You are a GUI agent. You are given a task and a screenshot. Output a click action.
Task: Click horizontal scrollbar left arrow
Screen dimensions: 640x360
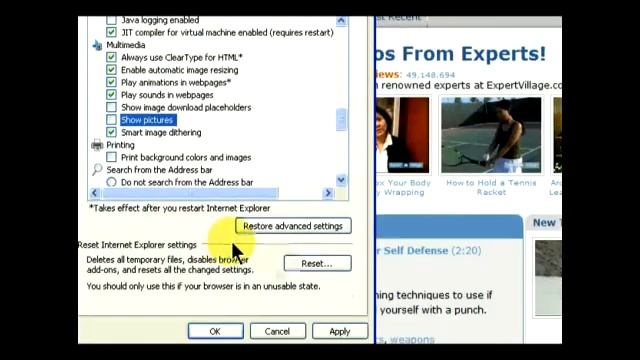coord(95,193)
